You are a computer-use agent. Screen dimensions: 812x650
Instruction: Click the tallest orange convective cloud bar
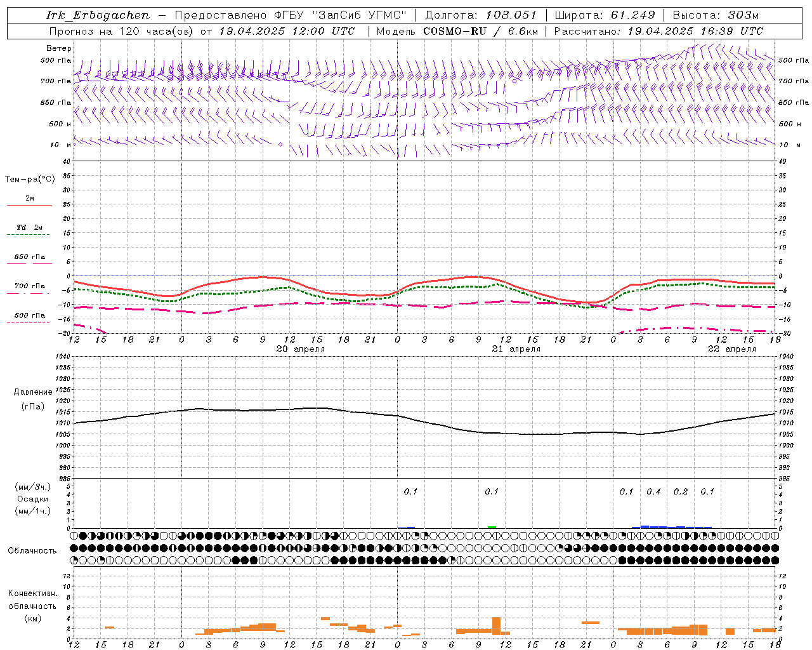point(496,625)
